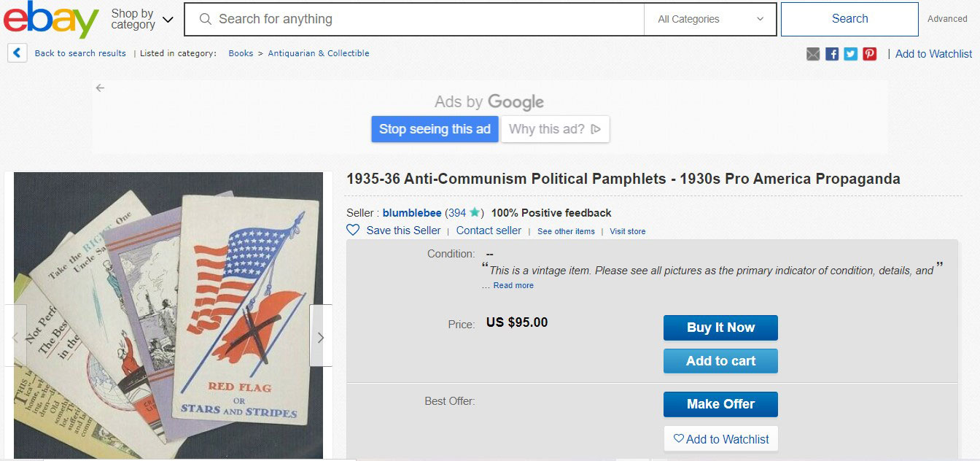
Task: Visit seller blumblebee's profile
Action: tap(411, 213)
